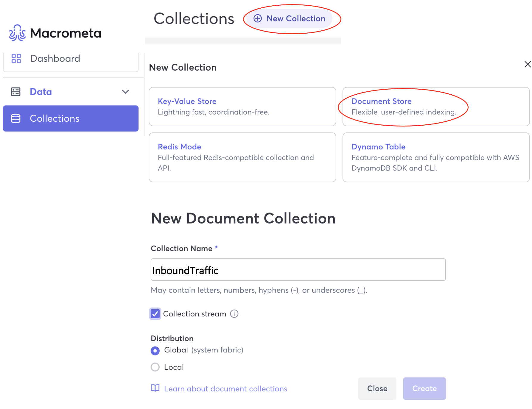Image resolution: width=532 pixels, height=409 pixels.
Task: Open Collections in the sidebar
Action: [71, 118]
